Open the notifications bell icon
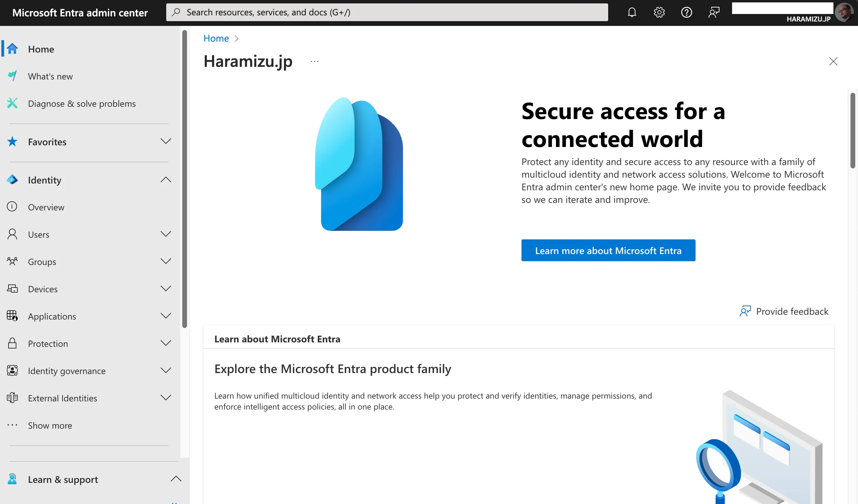 tap(632, 12)
